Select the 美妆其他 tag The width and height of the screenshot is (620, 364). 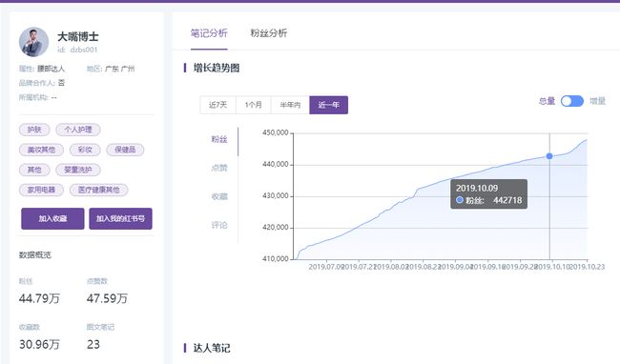coord(41,150)
